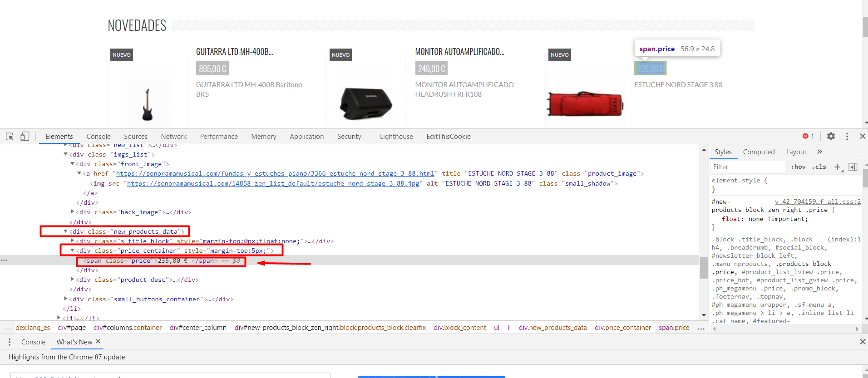This screenshot has height=378, width=868.
Task: Open the Application tab
Action: [306, 136]
